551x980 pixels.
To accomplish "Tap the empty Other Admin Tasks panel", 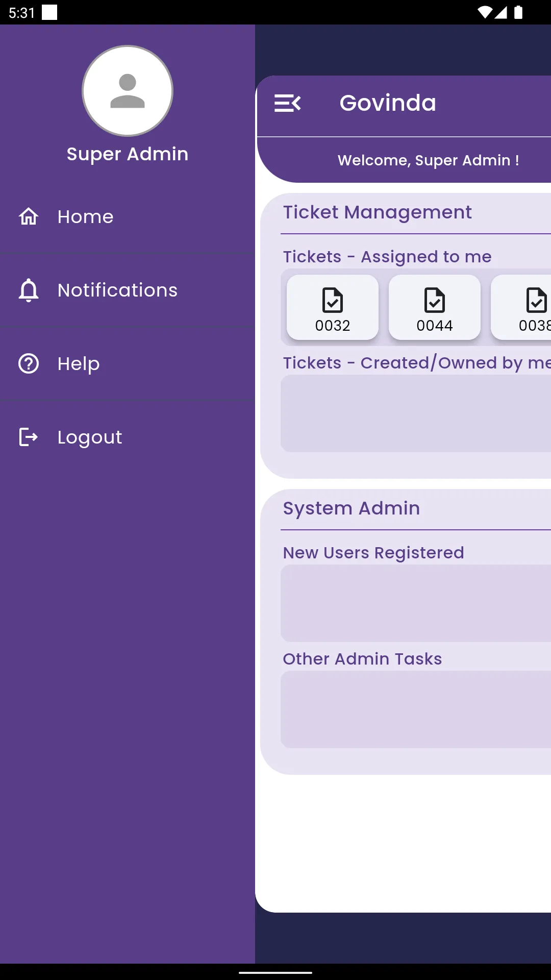I will 416,709.
